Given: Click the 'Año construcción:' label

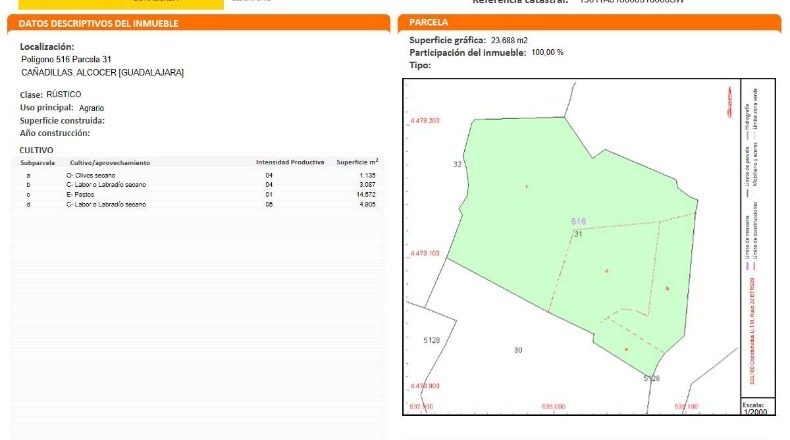Looking at the screenshot, I should pos(54,134).
